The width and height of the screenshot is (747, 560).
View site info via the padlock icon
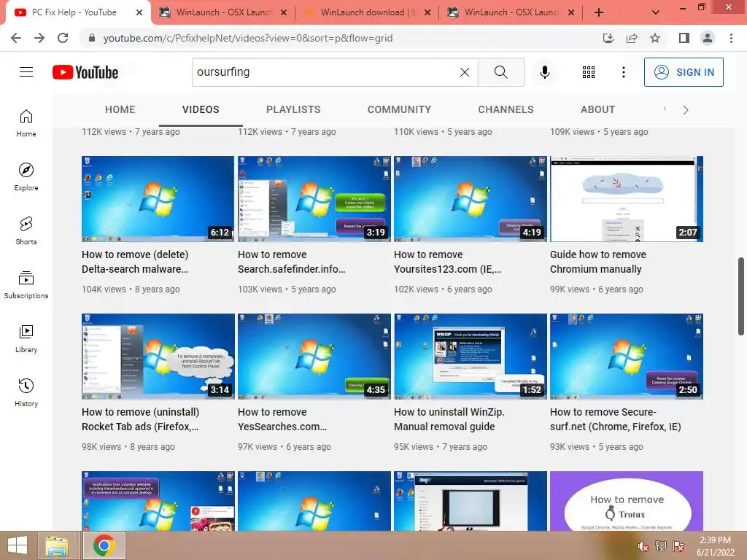coord(92,38)
